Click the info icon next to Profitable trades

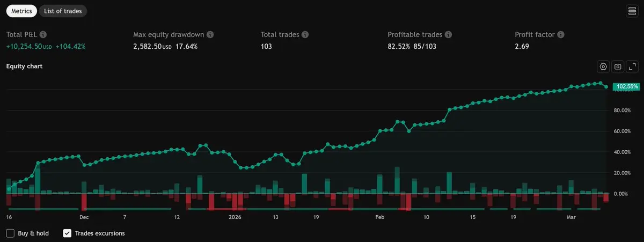tap(449, 34)
